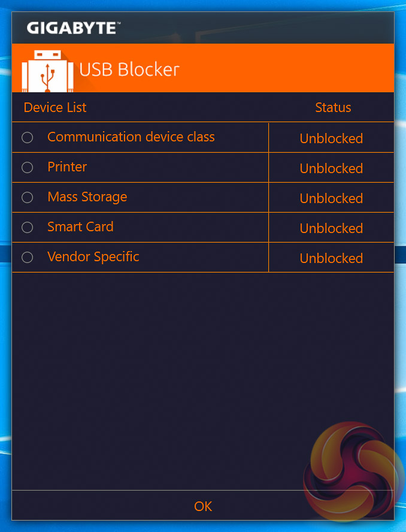Select the Printer radio button

coord(27,168)
